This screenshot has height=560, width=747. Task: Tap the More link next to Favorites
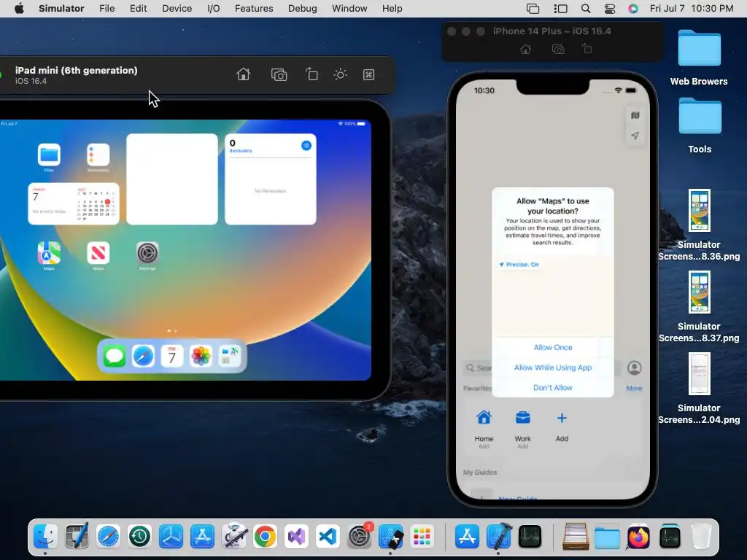point(634,388)
